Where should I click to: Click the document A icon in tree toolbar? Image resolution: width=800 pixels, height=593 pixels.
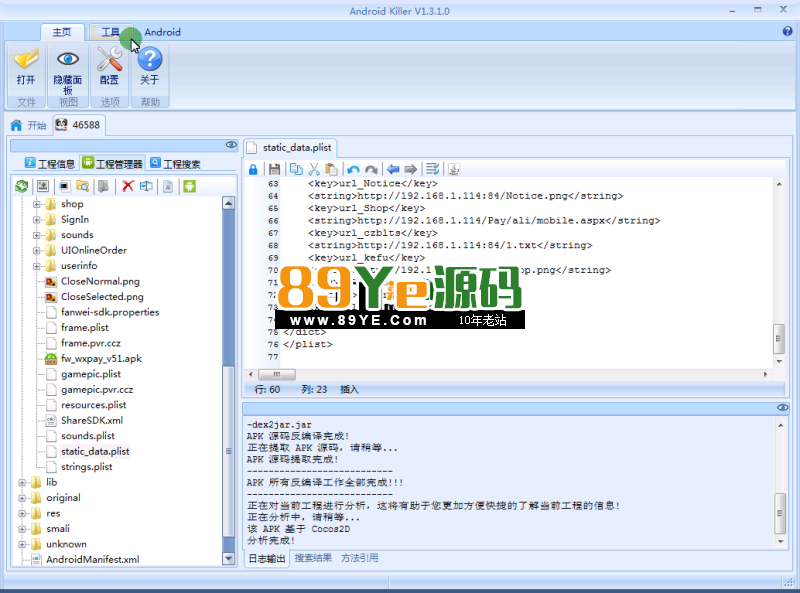tap(168, 186)
